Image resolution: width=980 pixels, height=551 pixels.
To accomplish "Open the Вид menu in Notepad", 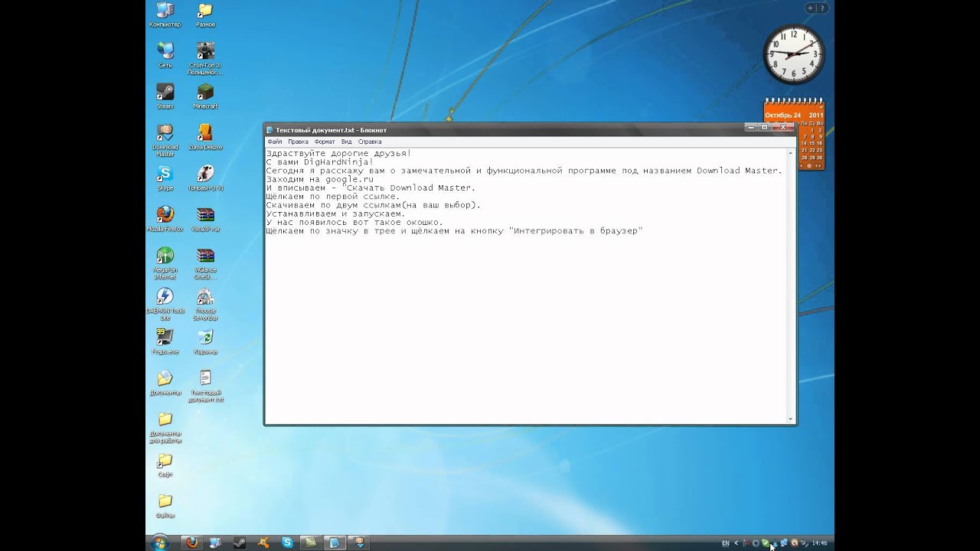I will [347, 142].
